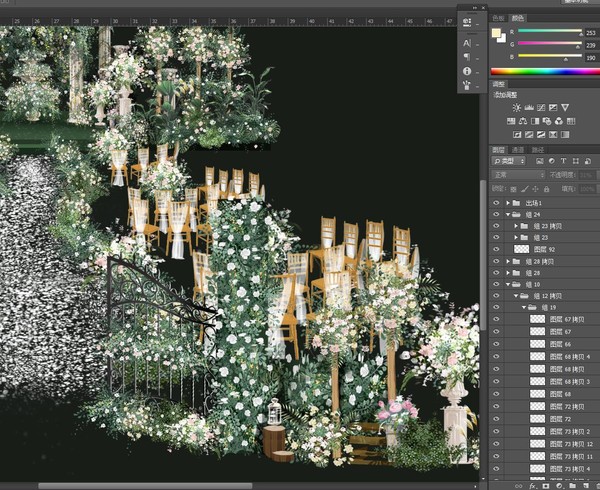Viewport: 600px width, 490px height.
Task: Add a Hue/Saturation adjustment
Action: [511, 121]
